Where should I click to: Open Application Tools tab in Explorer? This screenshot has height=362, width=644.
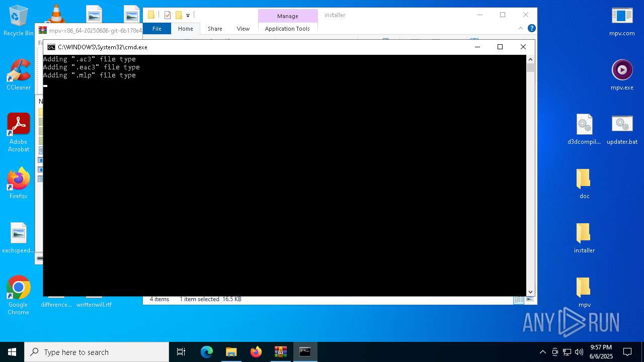[x=287, y=29]
